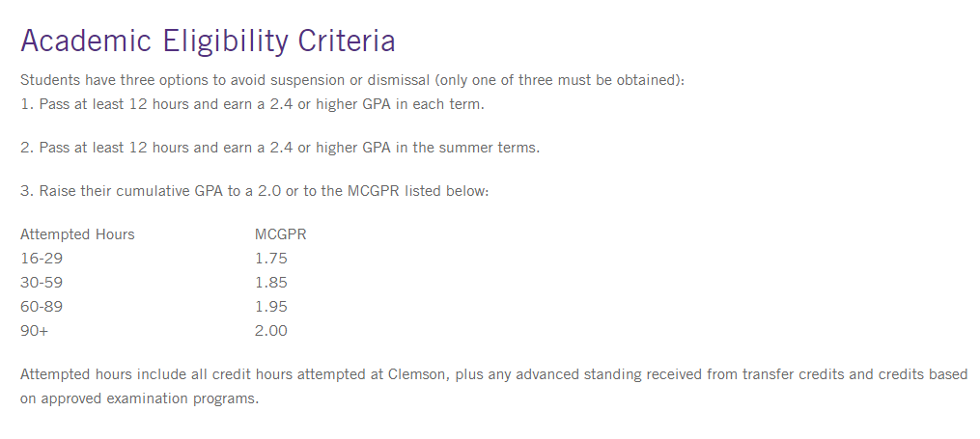Click the Attempted Hours column header
The image size is (980, 439).
click(77, 234)
